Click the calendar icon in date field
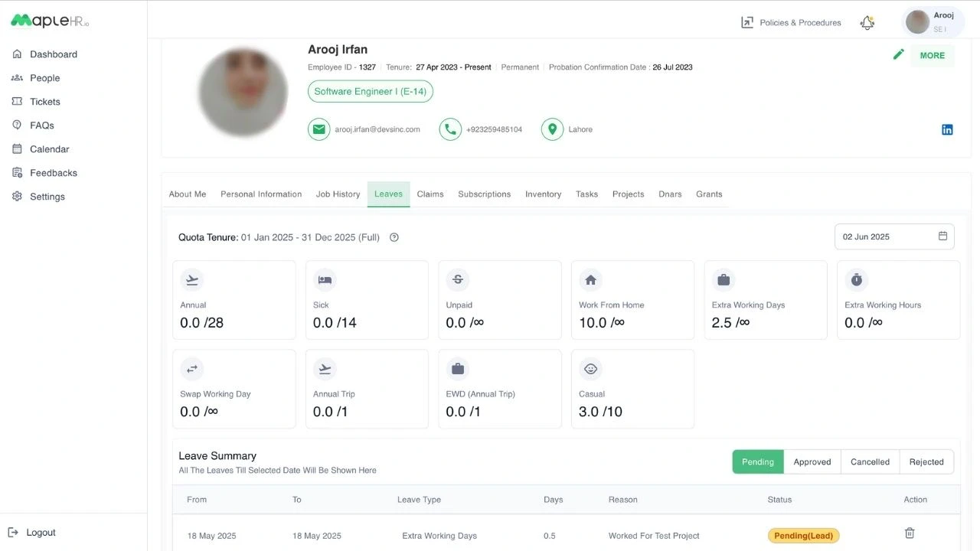Image resolution: width=980 pixels, height=551 pixels. [x=942, y=236]
